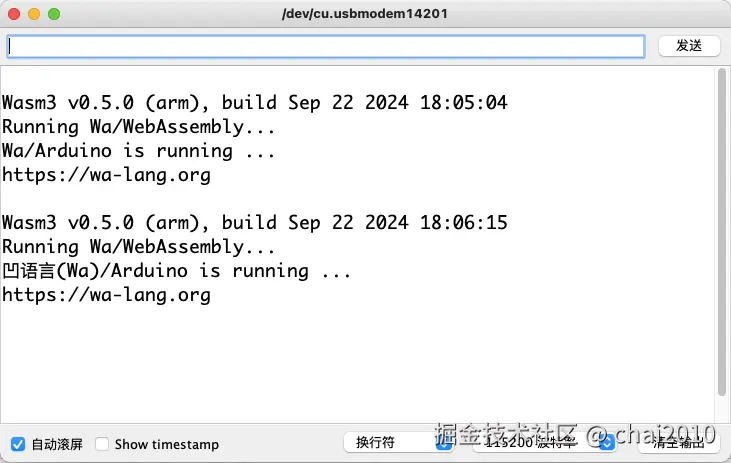The image size is (731, 463).
Task: Click the /dev/cu.usbmodem14201 window title
Action: click(x=365, y=14)
